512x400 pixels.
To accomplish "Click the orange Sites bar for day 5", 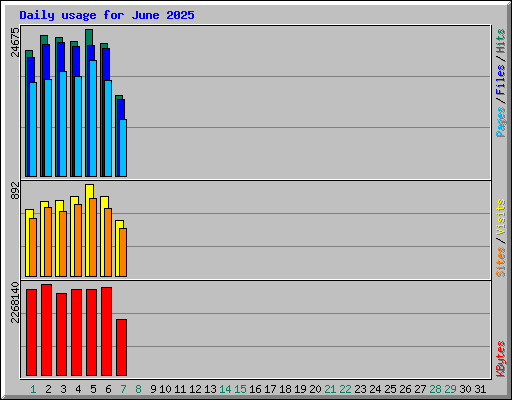I will [93, 237].
